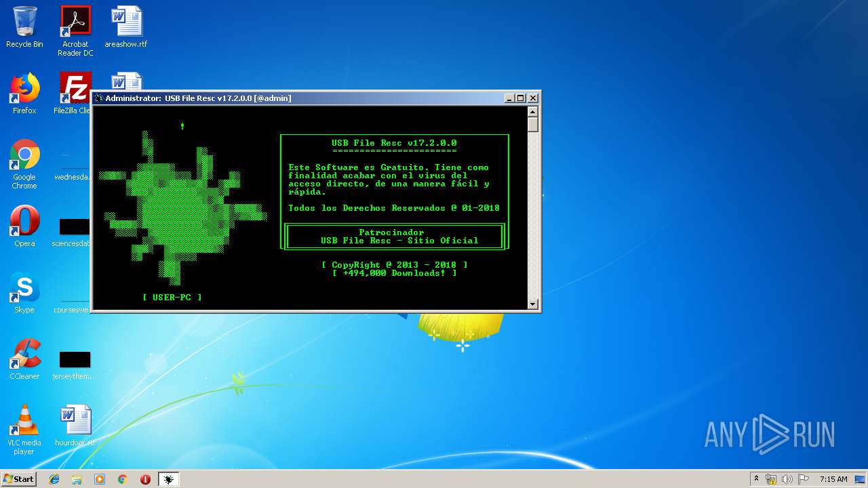Launch Google Chrome desktop shortcut
The height and width of the screenshot is (488, 868).
tap(24, 165)
